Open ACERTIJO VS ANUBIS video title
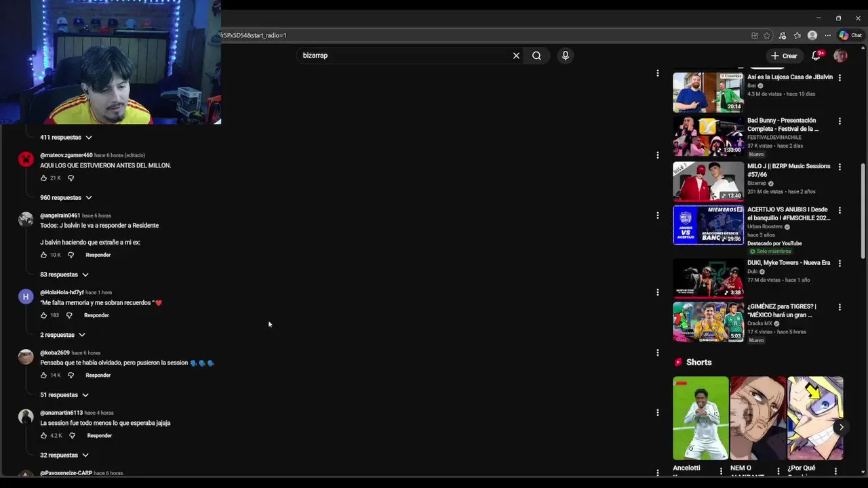868x488 pixels. point(789,213)
